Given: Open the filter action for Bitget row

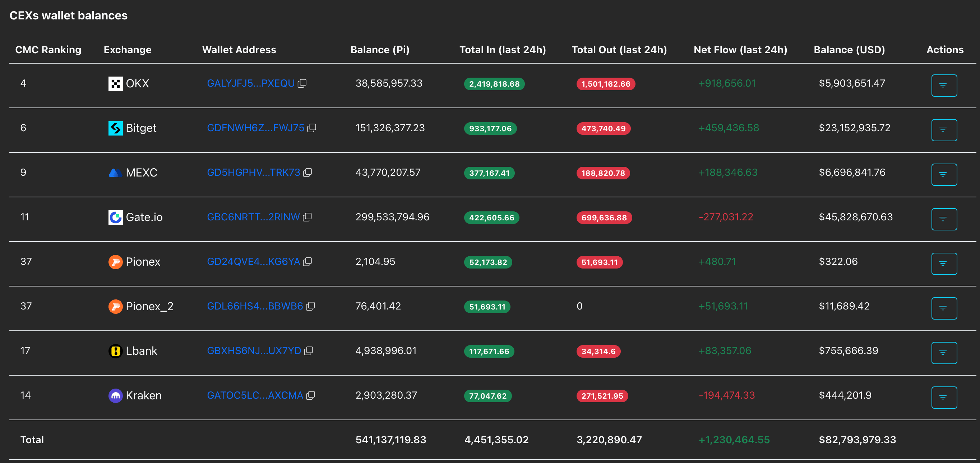Looking at the screenshot, I should coord(944,130).
